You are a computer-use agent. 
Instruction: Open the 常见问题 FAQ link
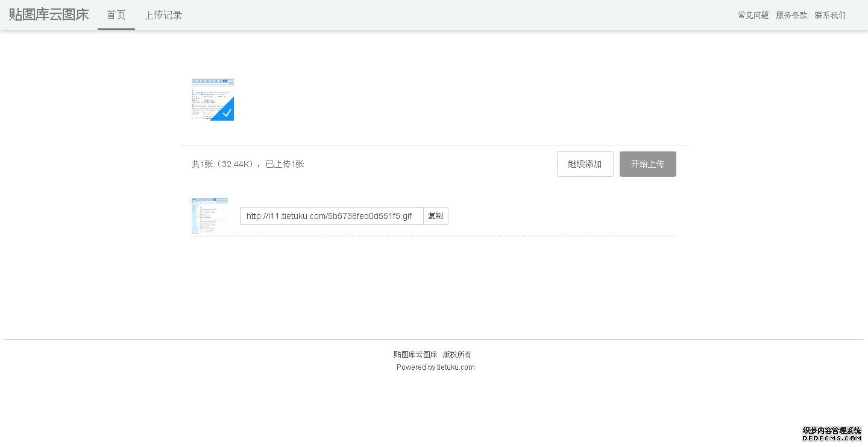[753, 15]
